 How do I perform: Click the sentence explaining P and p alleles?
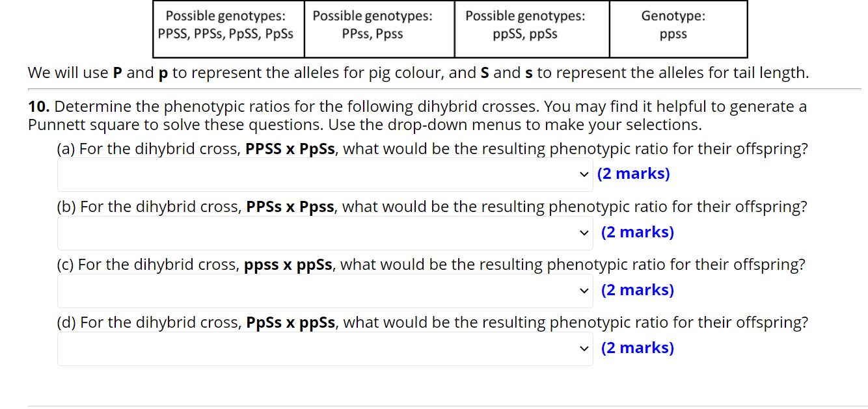tap(418, 73)
